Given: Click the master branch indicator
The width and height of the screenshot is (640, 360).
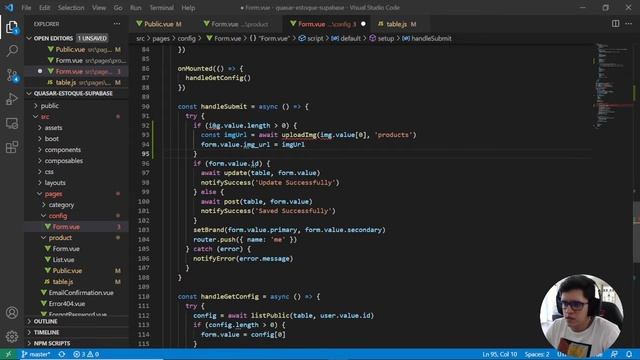Looking at the screenshot, I should coord(36,354).
